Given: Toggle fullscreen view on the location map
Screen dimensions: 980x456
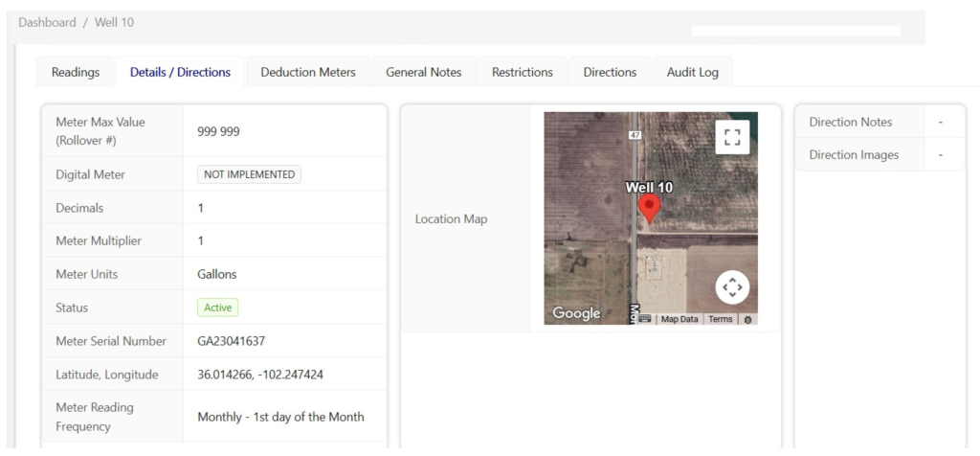Looking at the screenshot, I should click(732, 137).
